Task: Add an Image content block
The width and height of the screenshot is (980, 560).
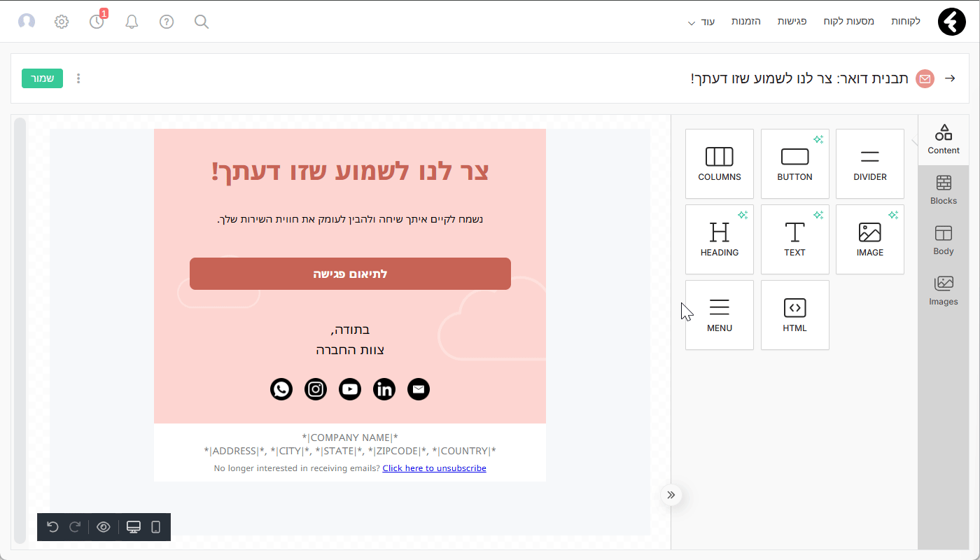Action: pyautogui.click(x=870, y=239)
